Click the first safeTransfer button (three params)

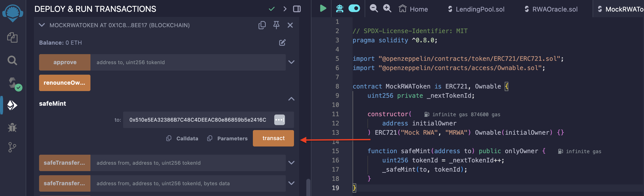(x=65, y=163)
